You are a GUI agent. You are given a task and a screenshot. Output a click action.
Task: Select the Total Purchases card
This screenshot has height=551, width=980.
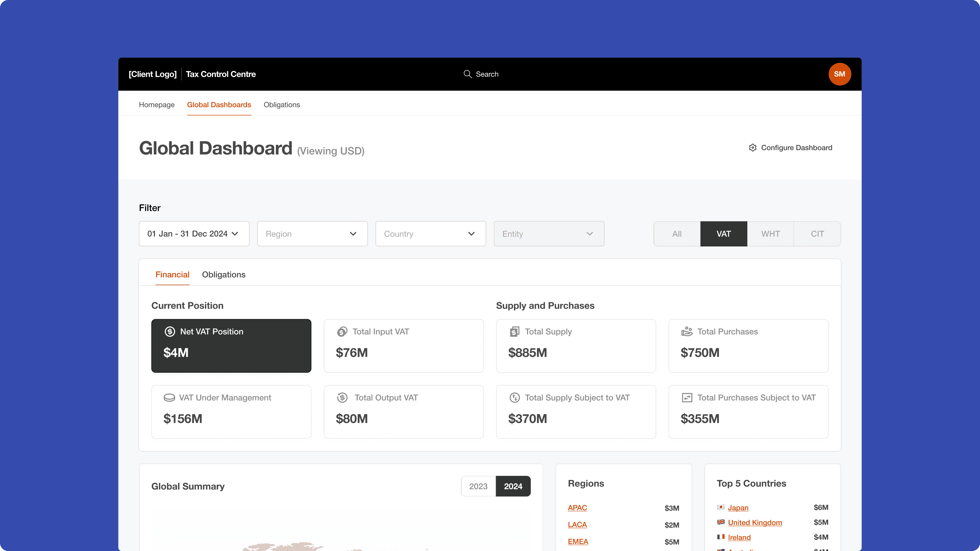[x=748, y=346]
